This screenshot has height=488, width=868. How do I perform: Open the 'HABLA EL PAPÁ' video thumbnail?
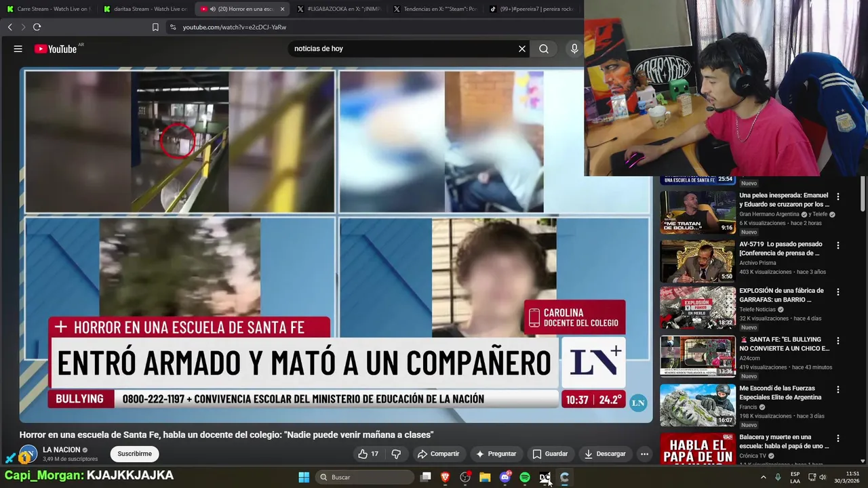click(x=698, y=449)
